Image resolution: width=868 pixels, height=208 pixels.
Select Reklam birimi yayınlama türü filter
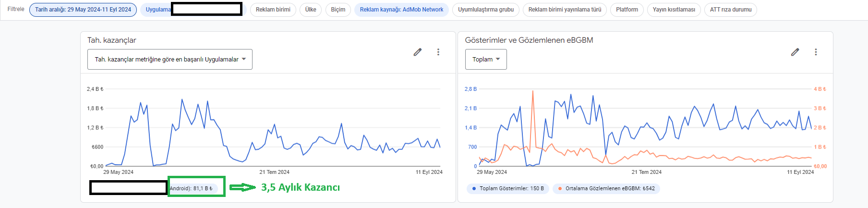[565, 10]
